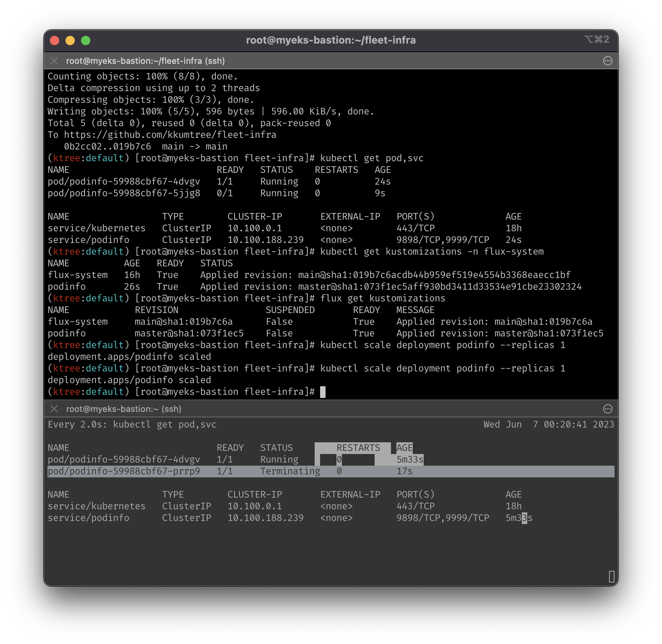Click pod/podinfo-59988cbf67-4dvgv in watch pane

coord(124,459)
